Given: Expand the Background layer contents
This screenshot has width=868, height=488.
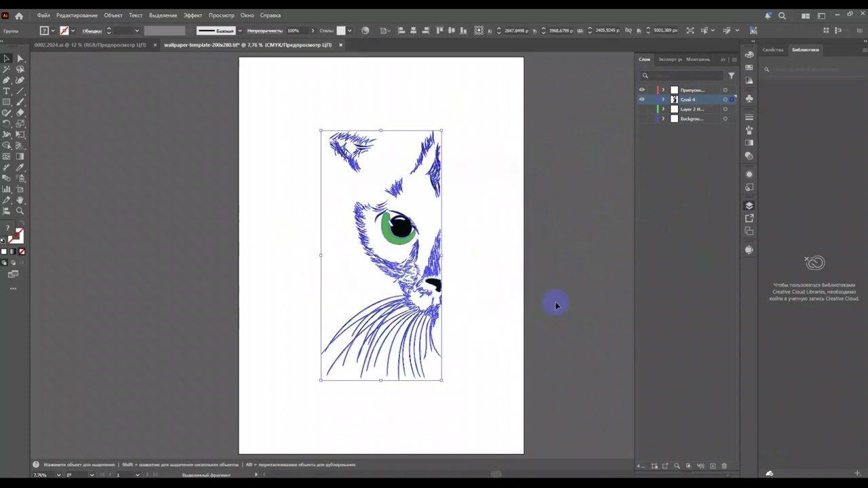Looking at the screenshot, I should (663, 119).
